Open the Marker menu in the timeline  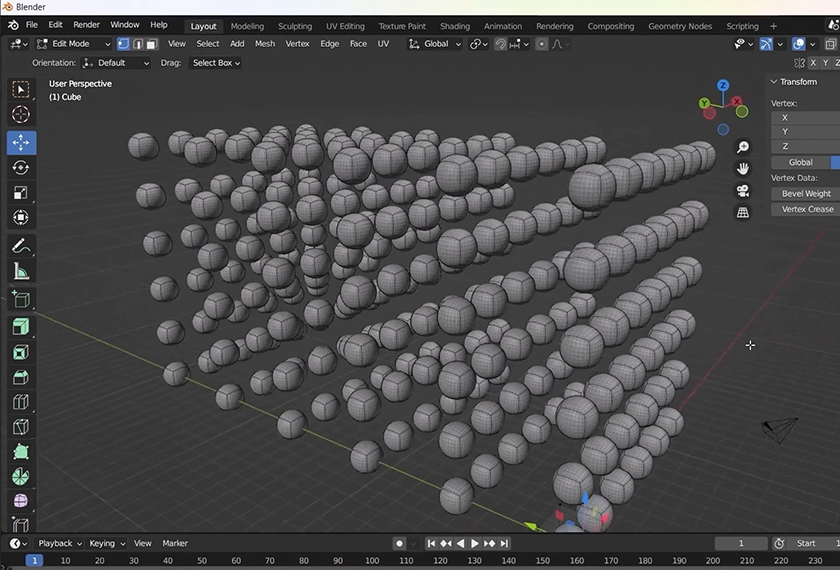point(175,543)
